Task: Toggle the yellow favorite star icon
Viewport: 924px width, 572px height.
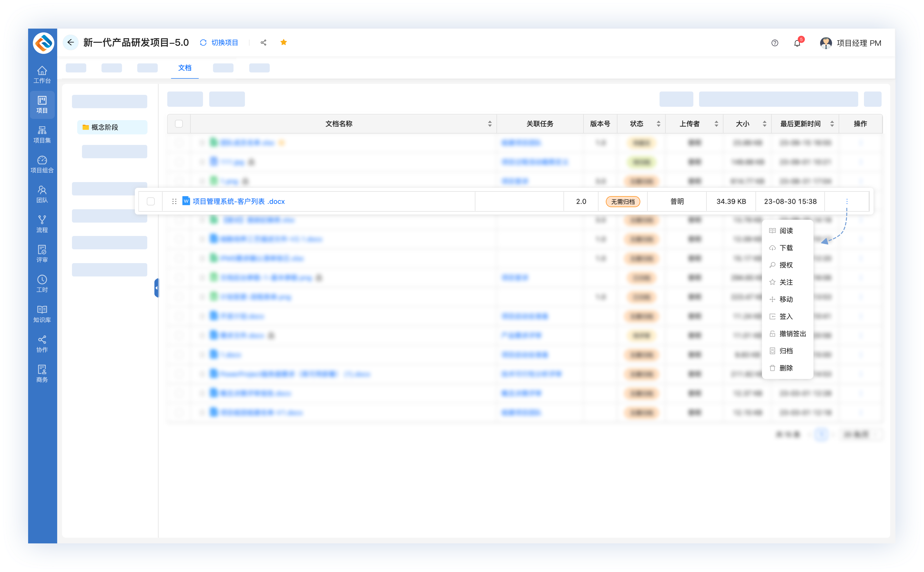Action: pyautogui.click(x=284, y=42)
